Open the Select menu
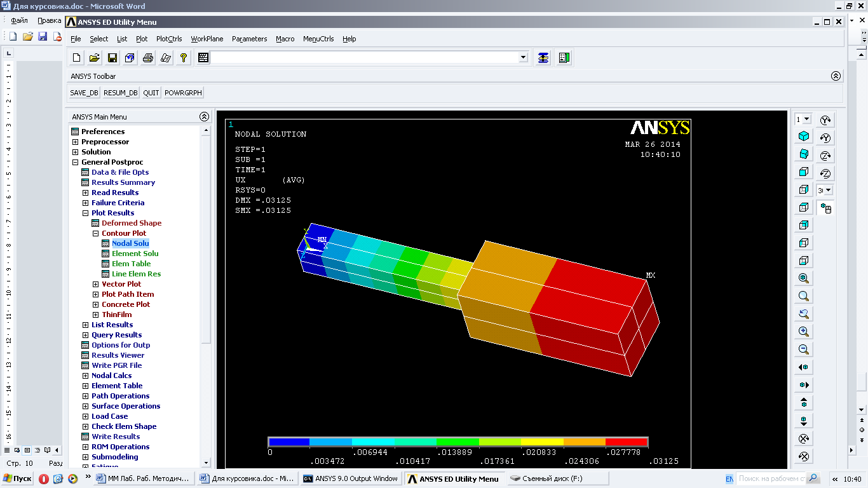The image size is (868, 488). [x=98, y=39]
